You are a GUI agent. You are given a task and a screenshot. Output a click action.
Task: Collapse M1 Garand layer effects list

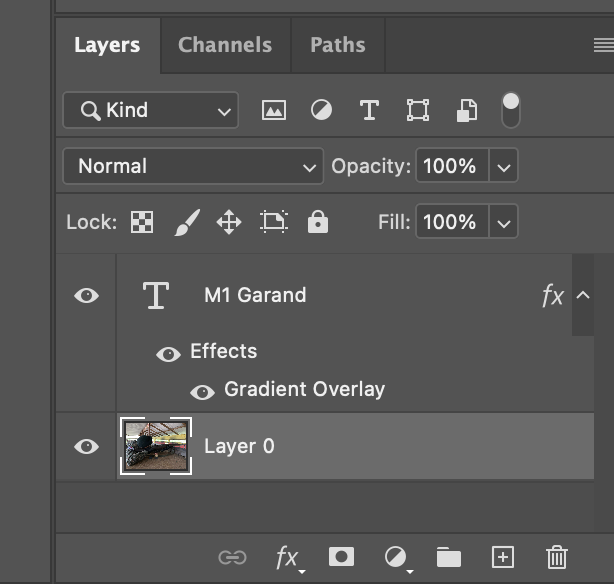pos(583,295)
